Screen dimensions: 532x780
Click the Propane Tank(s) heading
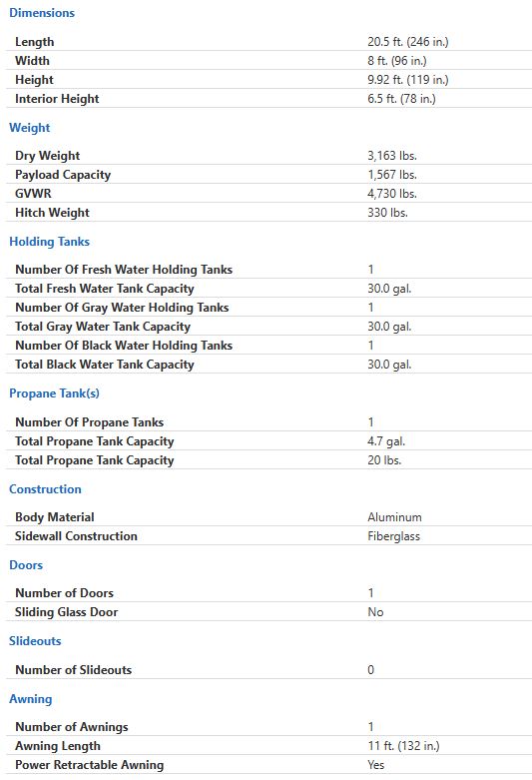(54, 393)
